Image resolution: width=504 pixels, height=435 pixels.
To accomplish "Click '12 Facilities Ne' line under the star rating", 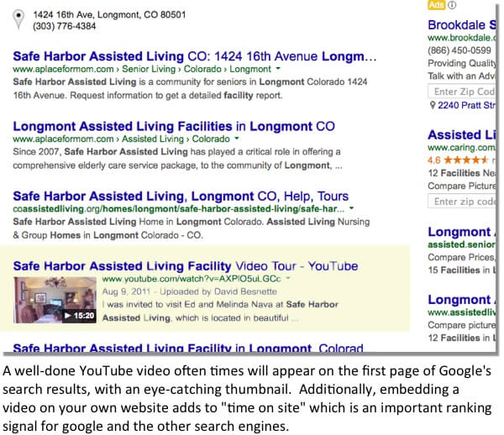I will tap(461, 173).
